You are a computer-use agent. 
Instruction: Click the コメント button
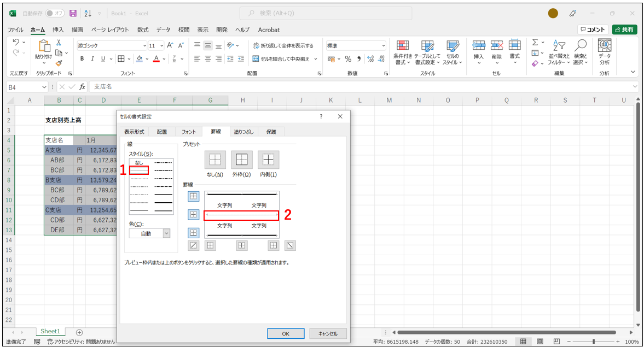pyautogui.click(x=593, y=30)
